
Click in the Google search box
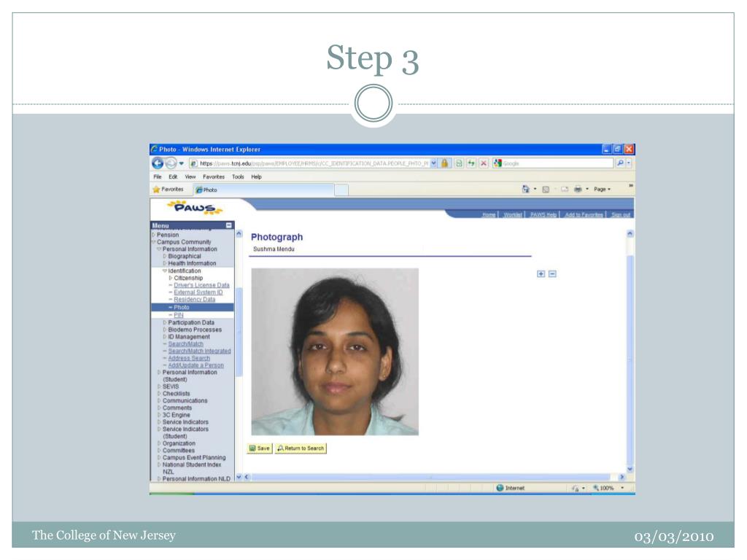point(557,163)
